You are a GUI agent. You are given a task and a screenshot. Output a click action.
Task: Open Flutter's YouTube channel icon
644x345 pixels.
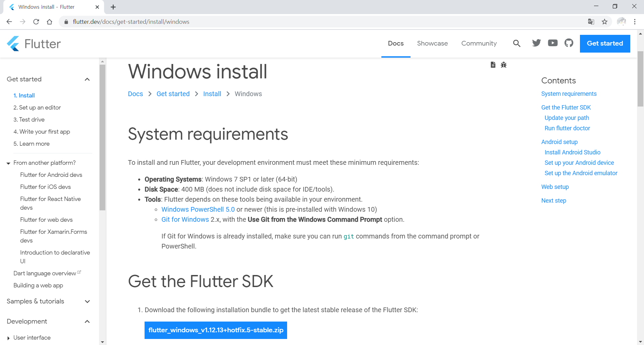[553, 43]
